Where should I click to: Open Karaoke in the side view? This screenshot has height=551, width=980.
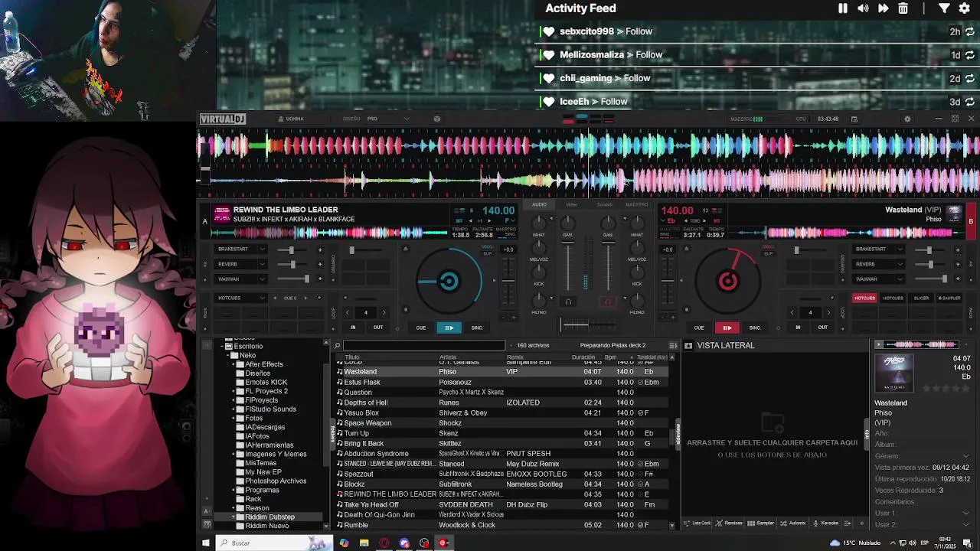coord(825,523)
